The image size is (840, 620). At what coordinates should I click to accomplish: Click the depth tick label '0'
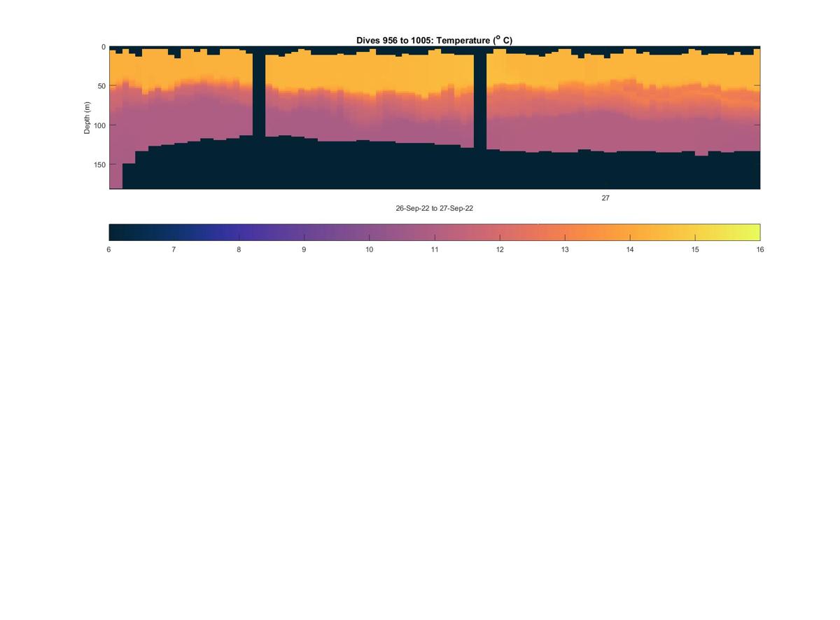pos(104,47)
